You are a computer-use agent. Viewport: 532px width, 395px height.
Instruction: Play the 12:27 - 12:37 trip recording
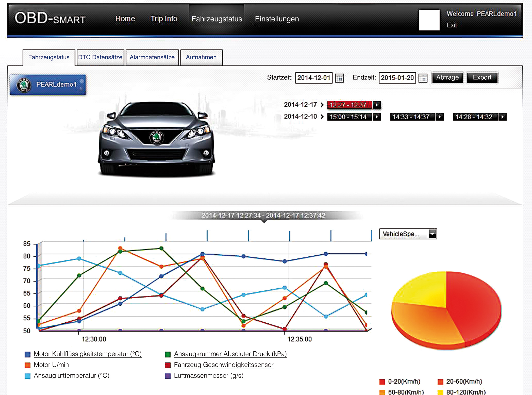coord(377,105)
